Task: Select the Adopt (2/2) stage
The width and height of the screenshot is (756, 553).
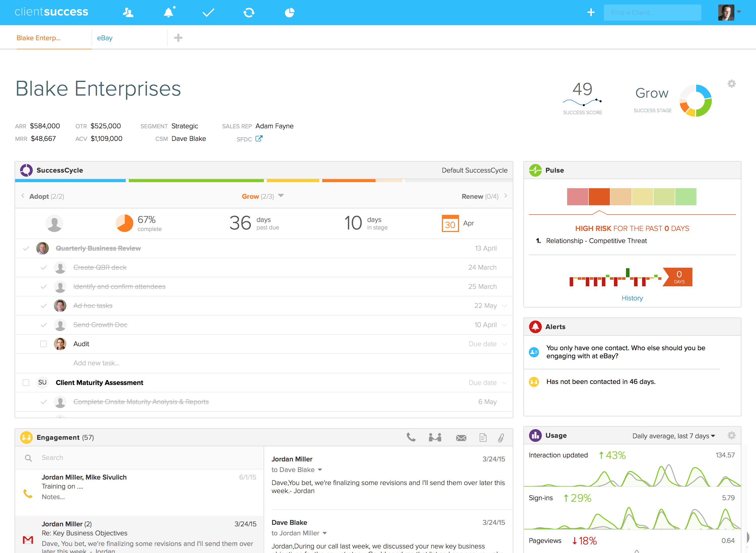Action: (x=47, y=196)
